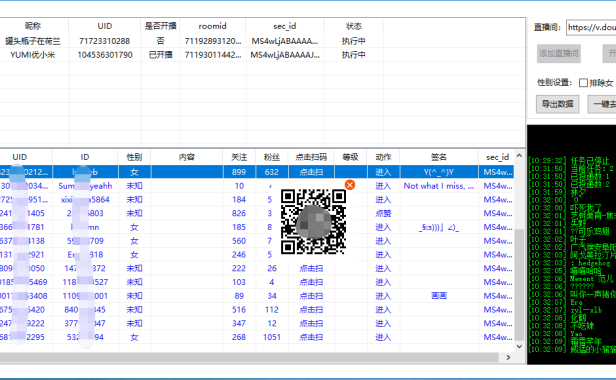The height and width of the screenshot is (380, 616).
Task: Click UID cell 71723310288
Action: [104, 41]
